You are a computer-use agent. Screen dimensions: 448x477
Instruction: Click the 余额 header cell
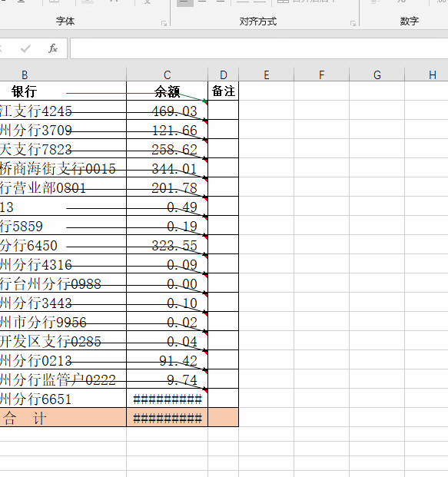[x=167, y=91]
